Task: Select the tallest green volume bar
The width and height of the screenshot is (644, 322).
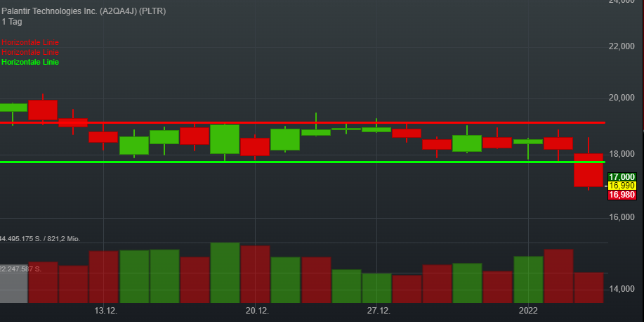Action: tap(225, 273)
